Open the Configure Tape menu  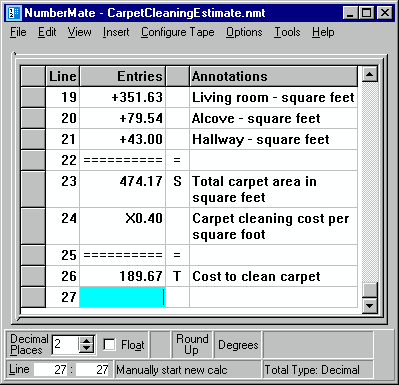coord(177,32)
